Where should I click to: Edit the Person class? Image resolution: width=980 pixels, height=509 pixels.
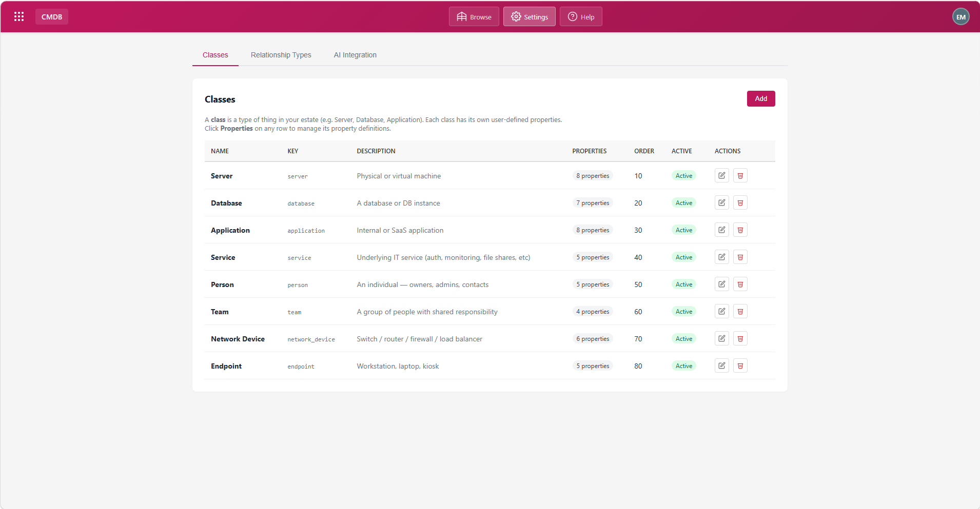[x=722, y=284]
